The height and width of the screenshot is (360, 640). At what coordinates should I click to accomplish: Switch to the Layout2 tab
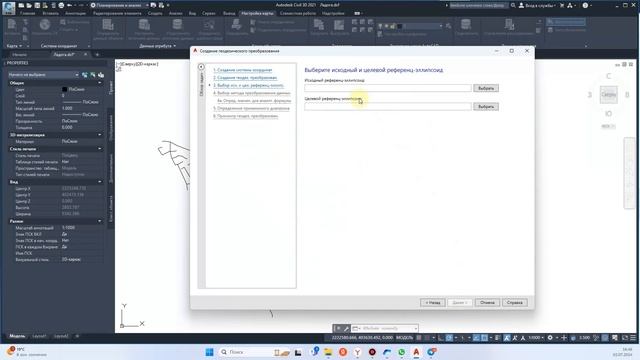pyautogui.click(x=61, y=336)
